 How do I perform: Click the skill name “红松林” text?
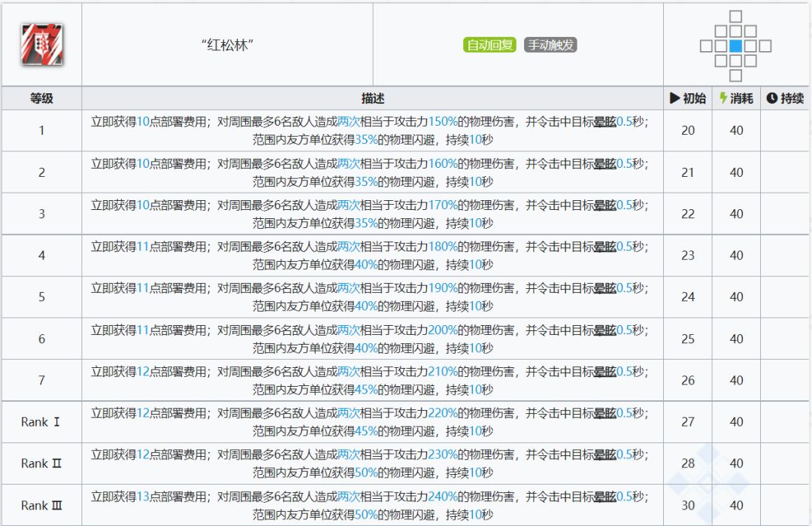pyautogui.click(x=227, y=45)
